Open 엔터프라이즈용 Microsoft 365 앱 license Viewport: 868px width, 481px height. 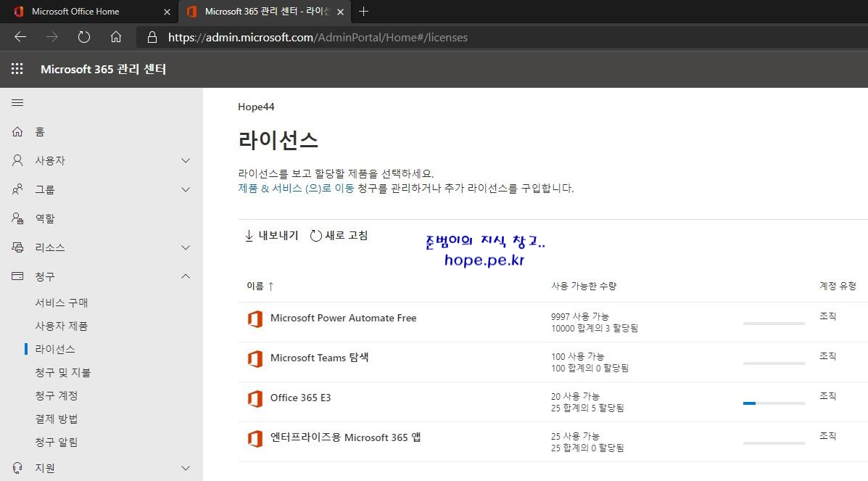pyautogui.click(x=345, y=437)
